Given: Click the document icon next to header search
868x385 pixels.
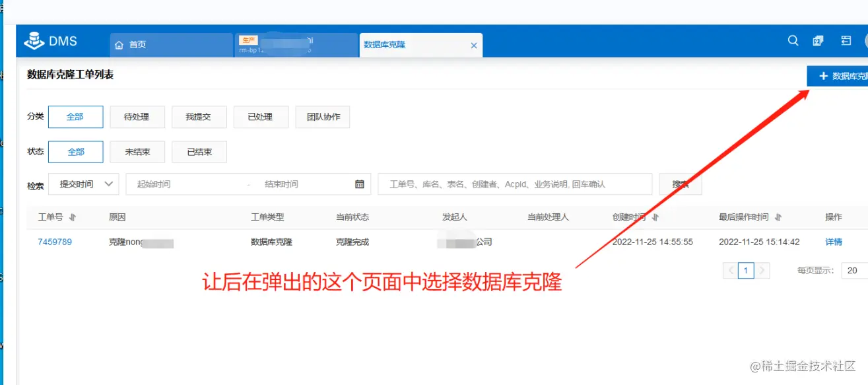Looking at the screenshot, I should pos(818,41).
